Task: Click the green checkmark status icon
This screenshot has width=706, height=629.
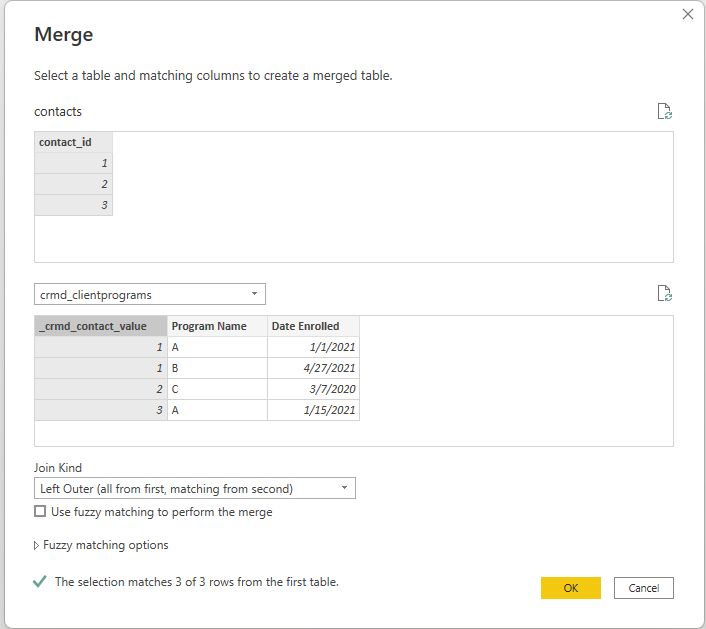Action: pos(40,581)
